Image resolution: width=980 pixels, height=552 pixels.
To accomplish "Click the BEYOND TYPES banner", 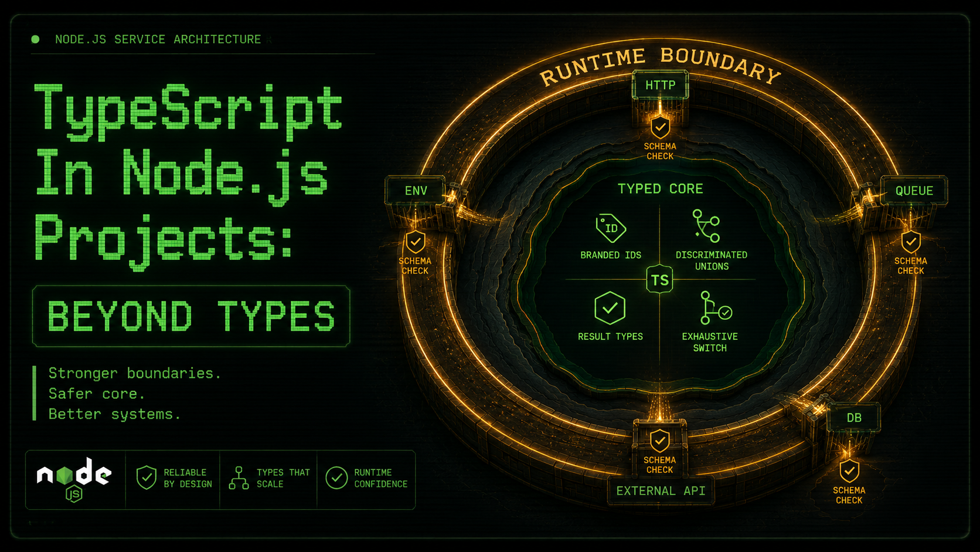I will pos(191,316).
